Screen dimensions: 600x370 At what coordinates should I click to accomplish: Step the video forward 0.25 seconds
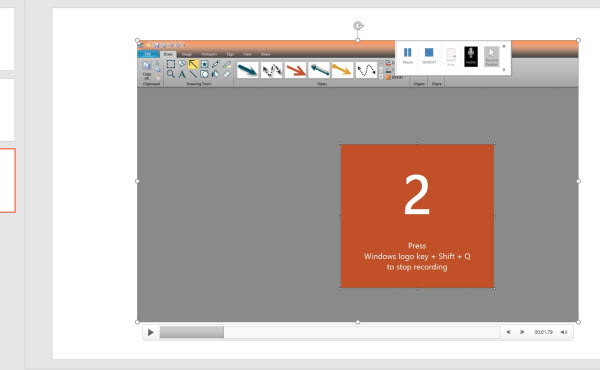click(x=522, y=332)
